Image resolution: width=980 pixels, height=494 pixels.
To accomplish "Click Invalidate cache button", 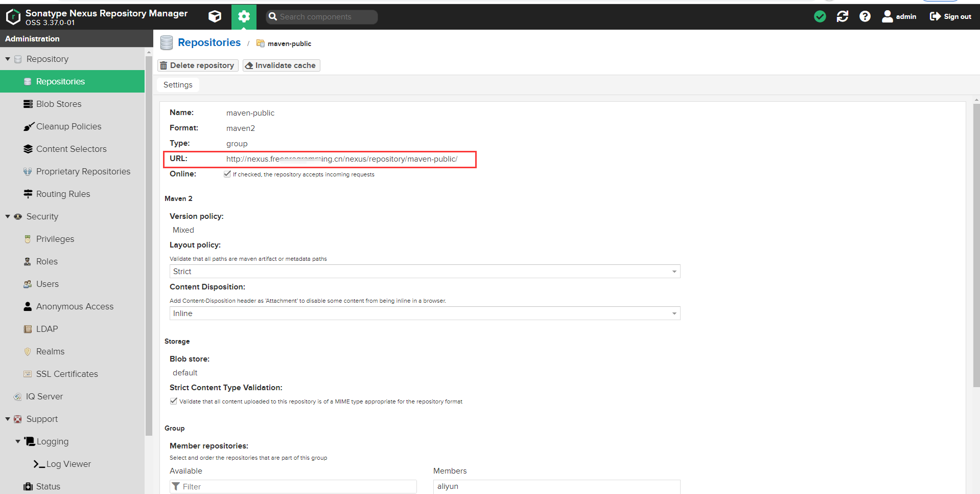I will 281,65.
